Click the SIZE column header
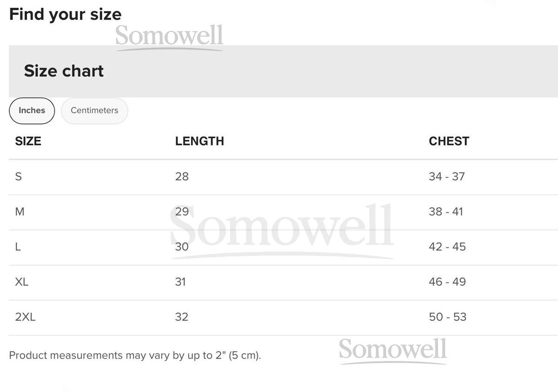558x392 pixels. click(28, 141)
